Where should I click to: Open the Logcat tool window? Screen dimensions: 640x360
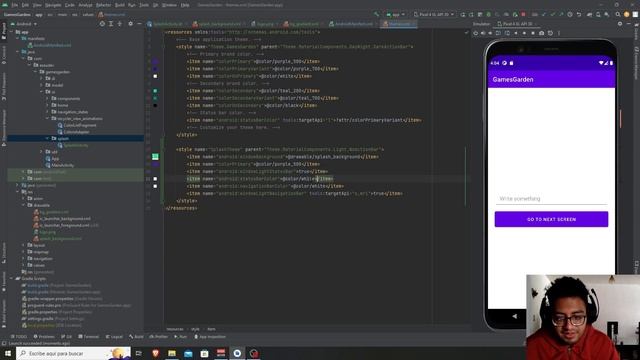114,337
